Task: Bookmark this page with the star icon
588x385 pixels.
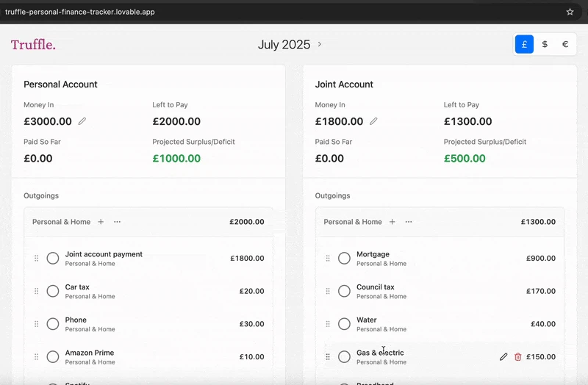Action: point(570,12)
